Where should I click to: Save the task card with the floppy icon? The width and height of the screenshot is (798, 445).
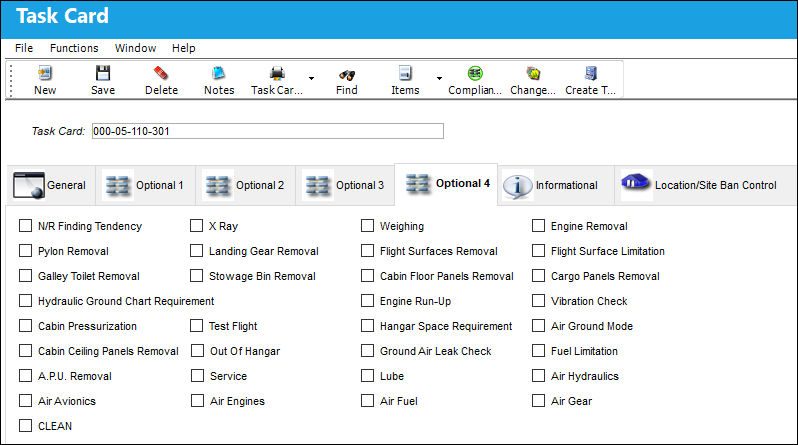(x=103, y=73)
